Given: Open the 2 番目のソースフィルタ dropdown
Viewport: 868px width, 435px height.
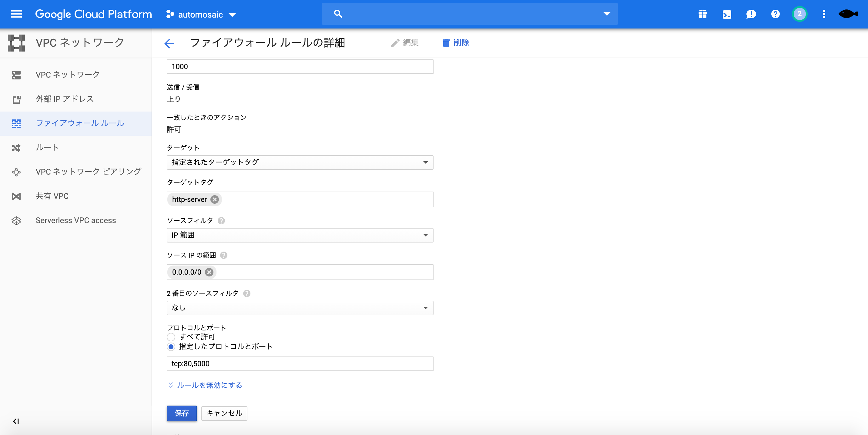Looking at the screenshot, I should coord(300,308).
